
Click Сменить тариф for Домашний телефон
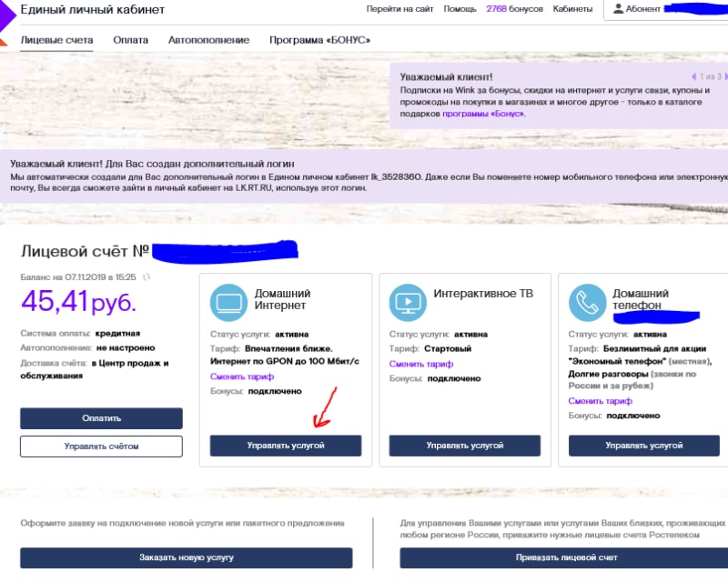[x=600, y=401]
